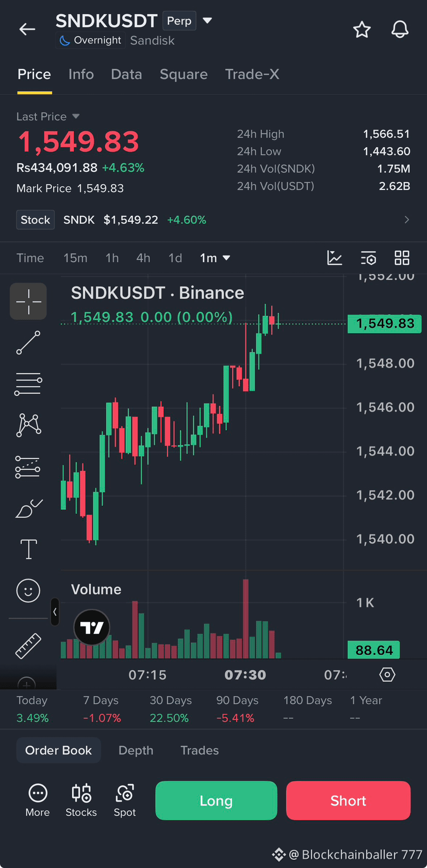View 7 Days -1.07% performance
Screen dimensions: 427x868
click(102, 709)
